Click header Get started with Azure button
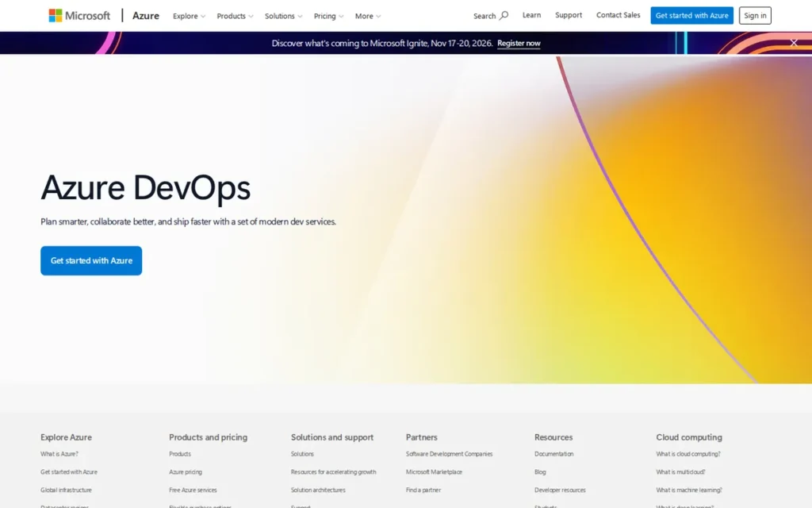This screenshot has height=508, width=812. pyautogui.click(x=691, y=16)
